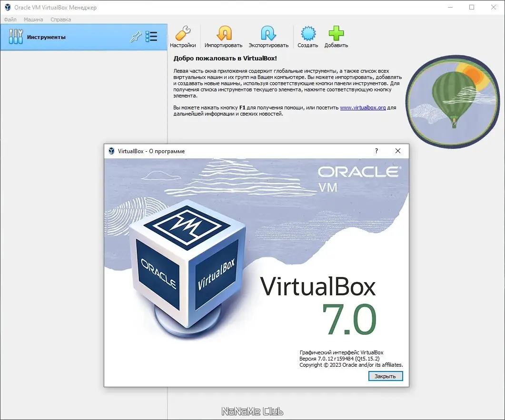Select the Инструменты item in left panel
Screen dimensions: 505x420
click(84, 37)
